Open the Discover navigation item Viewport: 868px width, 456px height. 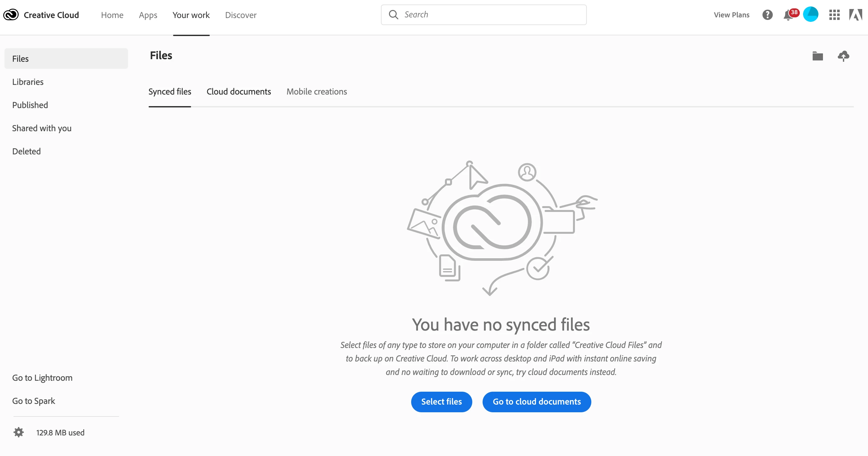[x=241, y=15]
